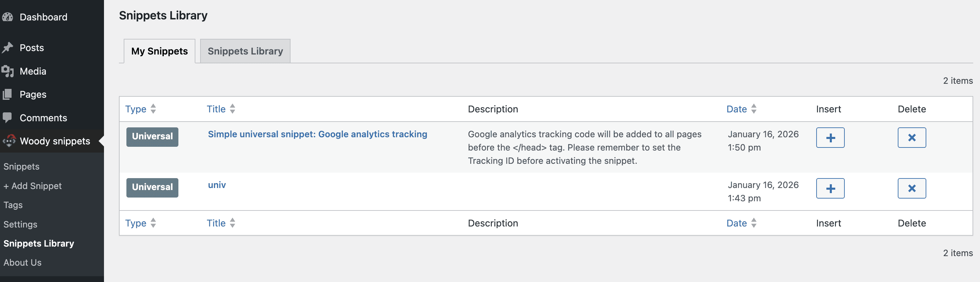Click the Woody snippets plugin icon
The image size is (980, 282).
[x=9, y=141]
